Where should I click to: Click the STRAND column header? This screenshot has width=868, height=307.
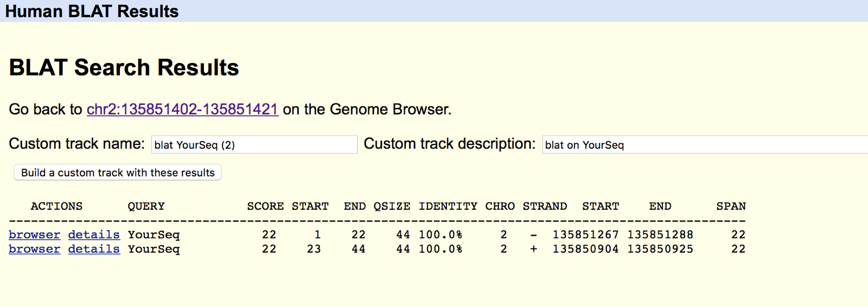click(545, 206)
